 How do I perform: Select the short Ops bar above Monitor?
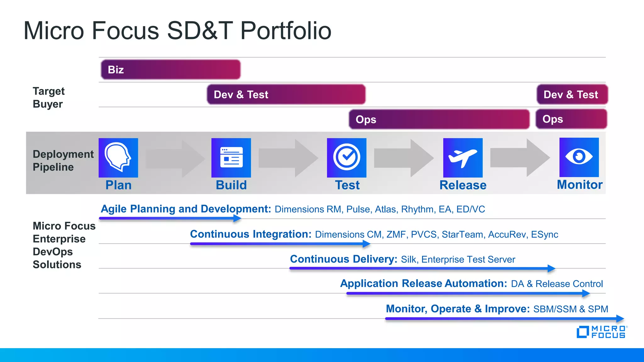click(571, 119)
